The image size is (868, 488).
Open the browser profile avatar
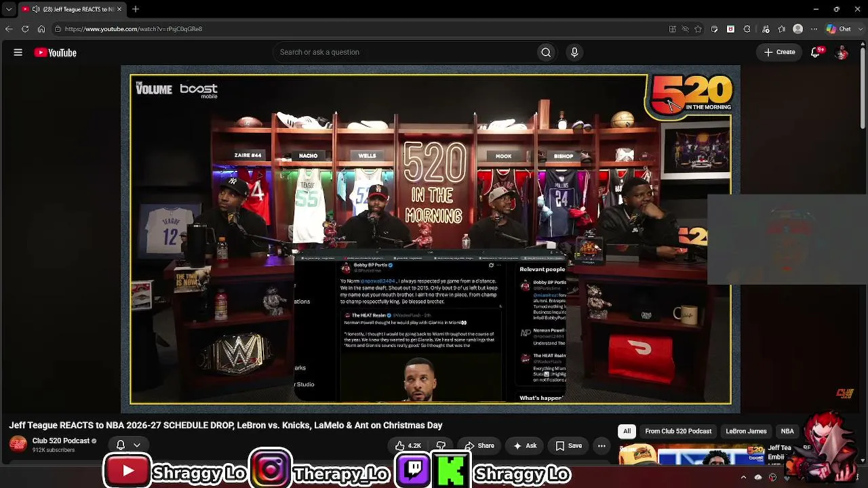[798, 29]
